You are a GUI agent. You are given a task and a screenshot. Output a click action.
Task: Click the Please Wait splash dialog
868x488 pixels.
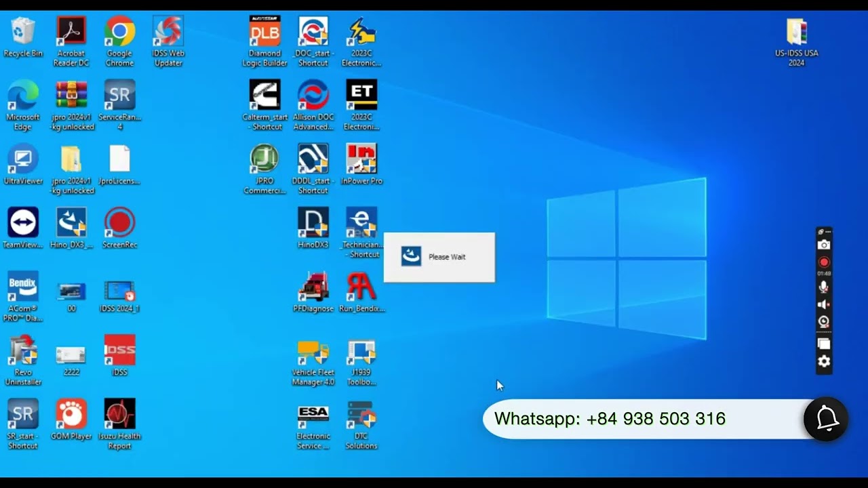click(x=439, y=257)
